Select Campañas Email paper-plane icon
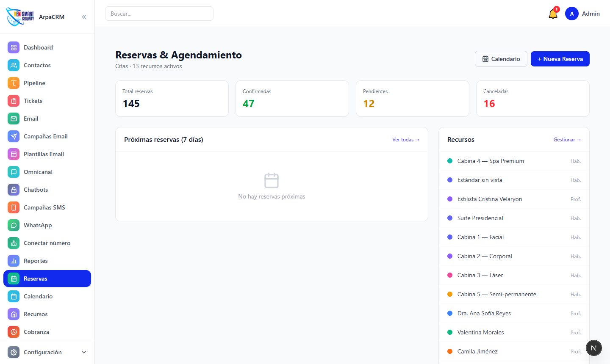 14,136
